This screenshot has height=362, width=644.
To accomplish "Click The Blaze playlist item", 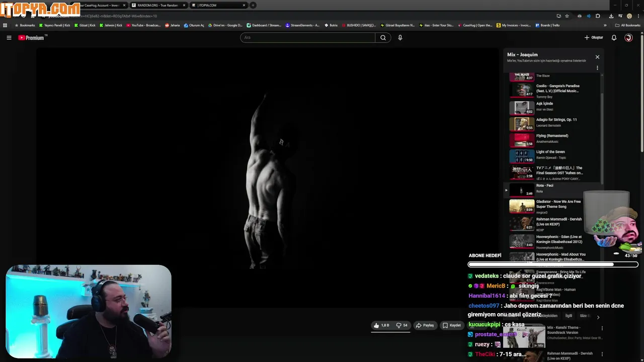I will (x=554, y=77).
